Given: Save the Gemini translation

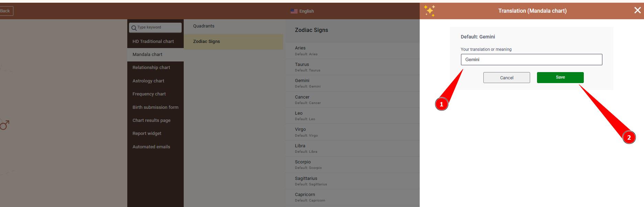Looking at the screenshot, I should click(x=560, y=77).
